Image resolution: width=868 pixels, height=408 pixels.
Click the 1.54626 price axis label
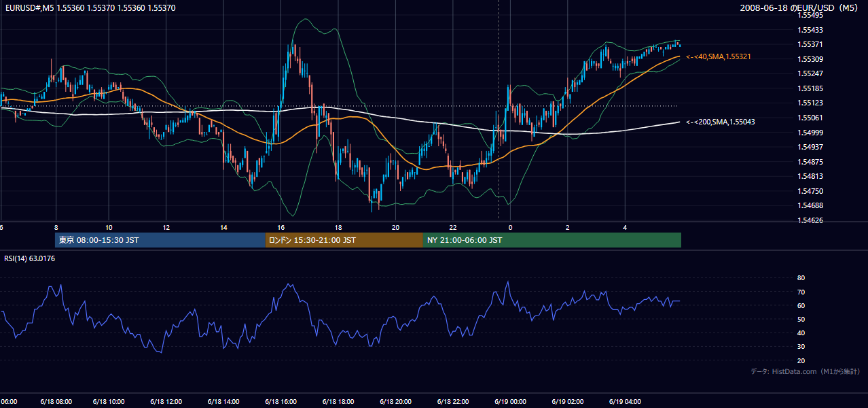810,220
